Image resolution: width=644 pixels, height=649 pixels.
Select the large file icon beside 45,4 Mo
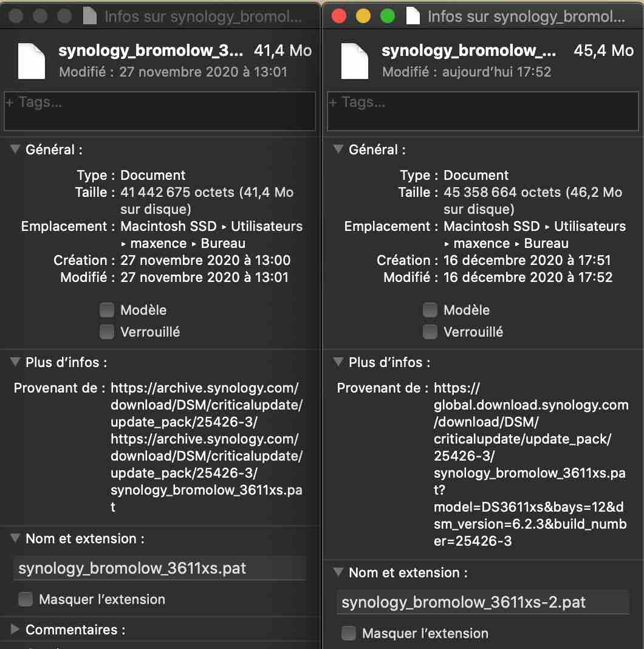click(355, 60)
